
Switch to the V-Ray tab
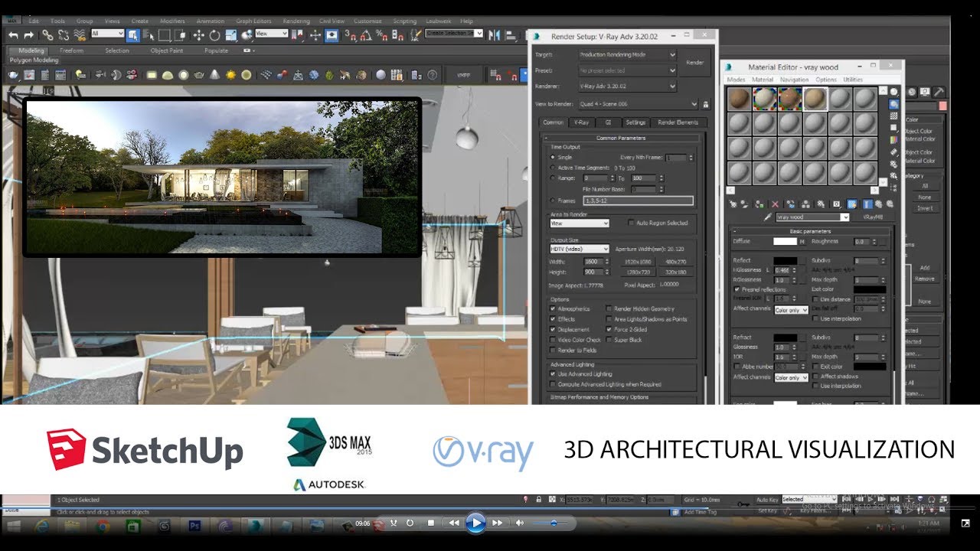[581, 122]
